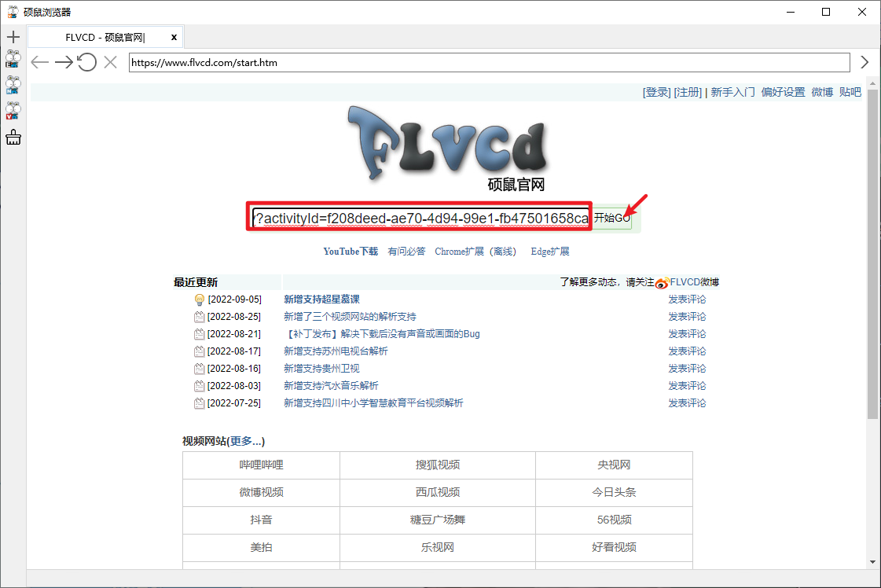
Task: Open a new tab with the plus icon
Action: click(13, 37)
